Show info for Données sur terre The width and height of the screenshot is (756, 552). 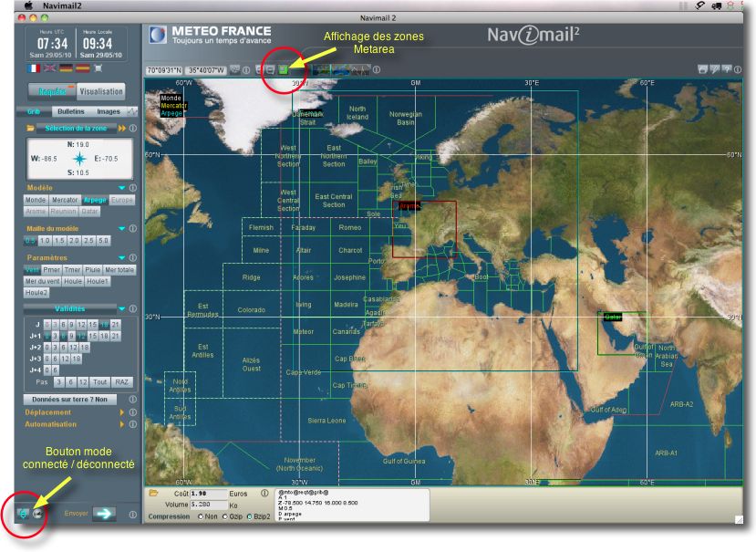[x=133, y=400]
